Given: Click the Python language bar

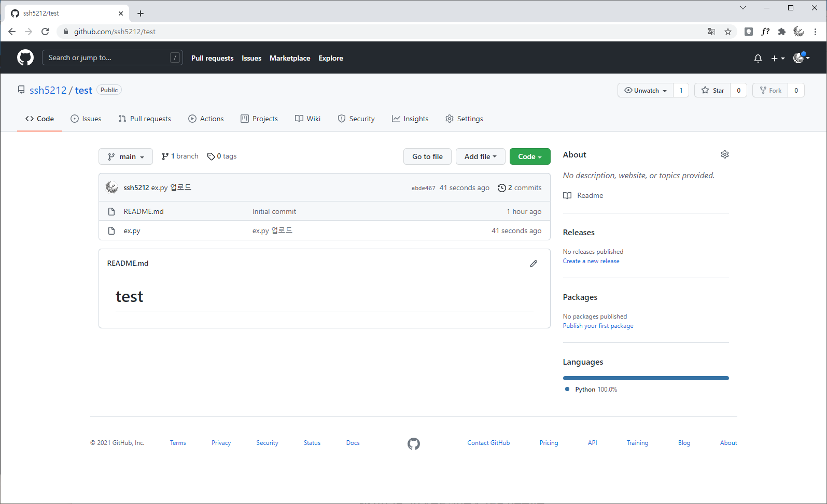Looking at the screenshot, I should 646,378.
